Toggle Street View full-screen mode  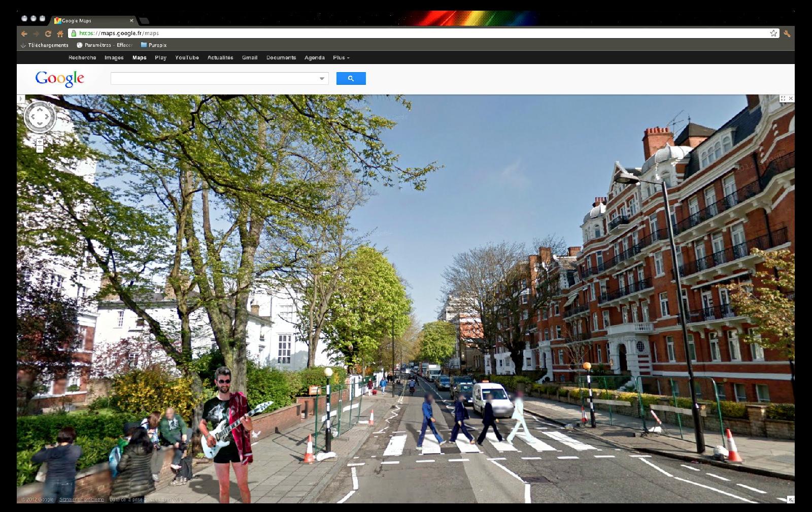point(783,99)
